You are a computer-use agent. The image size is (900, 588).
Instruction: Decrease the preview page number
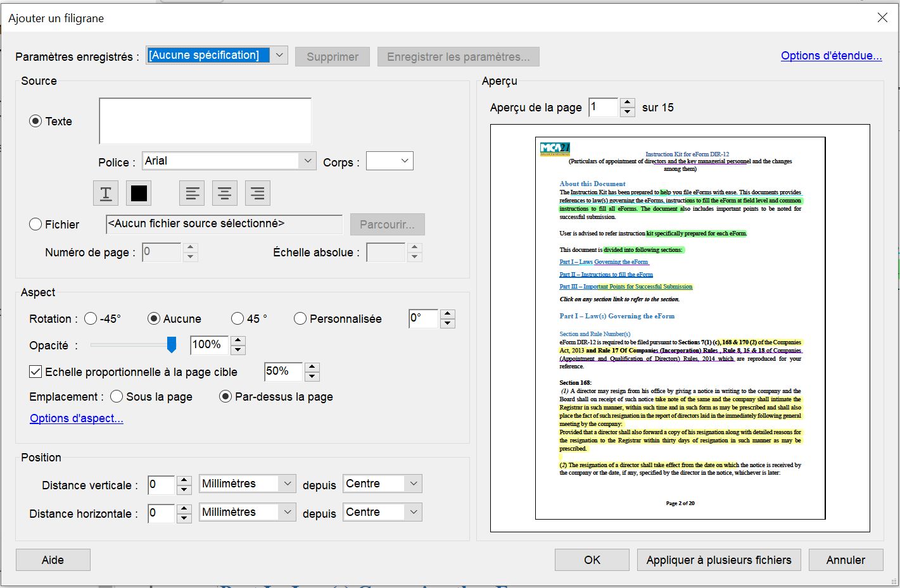pos(627,112)
